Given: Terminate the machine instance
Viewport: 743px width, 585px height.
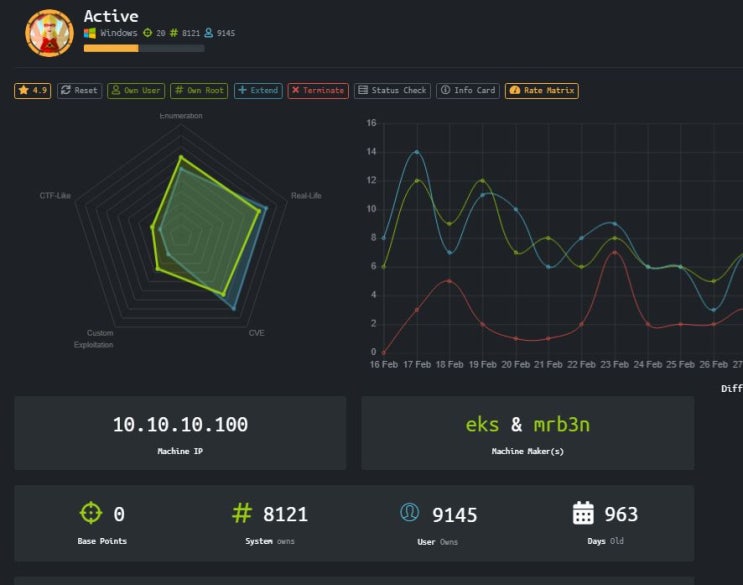Looking at the screenshot, I should pos(318,90).
